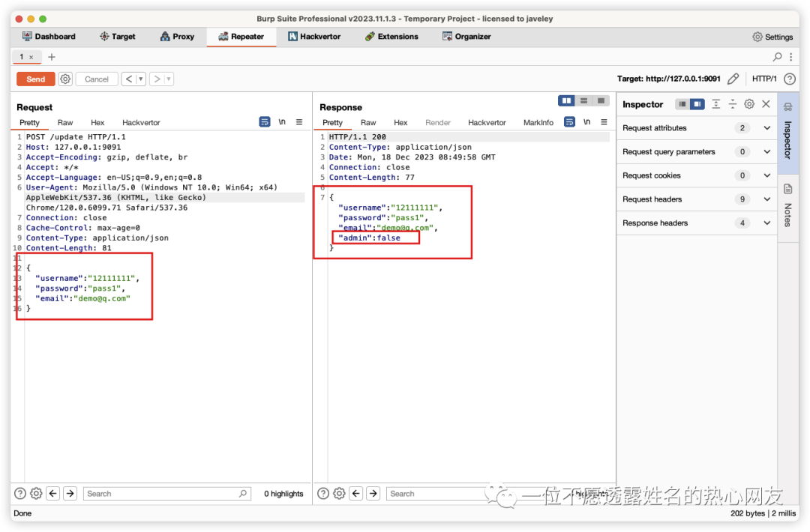The image size is (810, 532).
Task: Open Repeater help question mark icon
Action: (789, 79)
